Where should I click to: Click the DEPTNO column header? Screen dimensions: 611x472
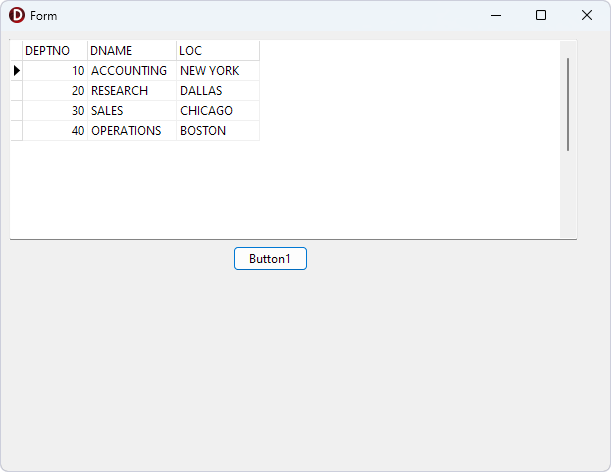click(x=54, y=51)
